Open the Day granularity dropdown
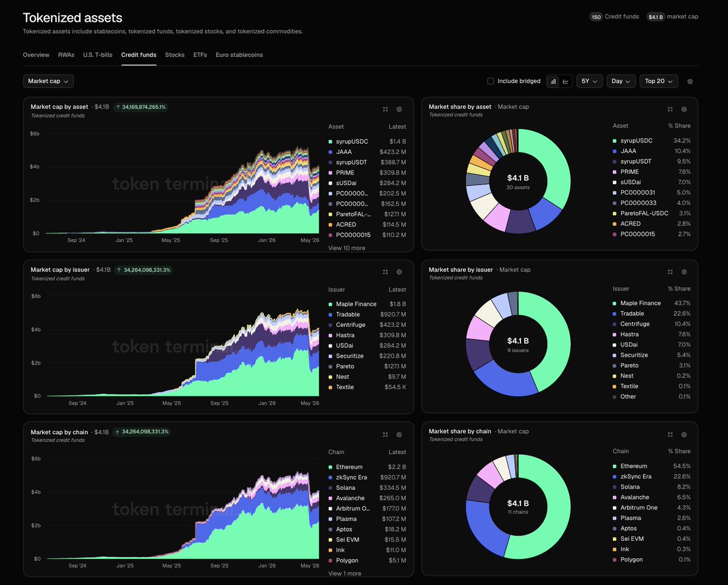This screenshot has height=585, width=728. (x=621, y=81)
